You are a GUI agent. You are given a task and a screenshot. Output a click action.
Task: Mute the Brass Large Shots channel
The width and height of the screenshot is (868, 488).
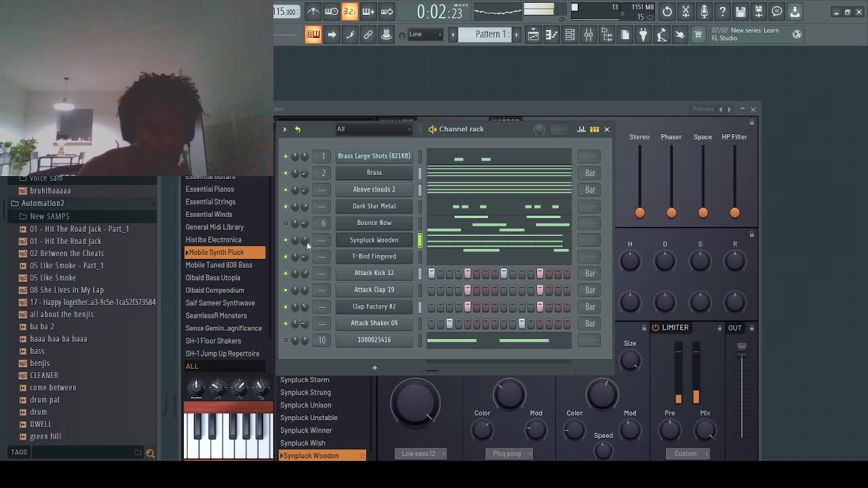[285, 157]
